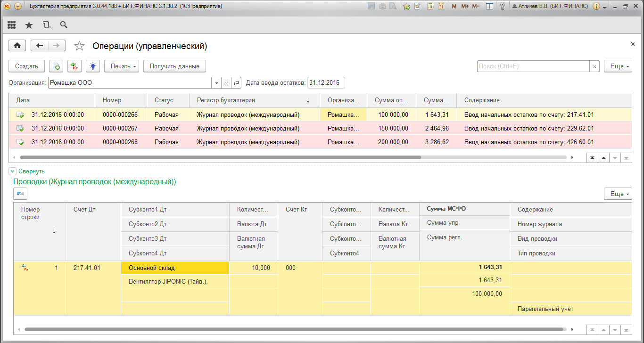This screenshot has width=644, height=343.
Task: Select operation row 0000-000266
Action: [x=320, y=114]
